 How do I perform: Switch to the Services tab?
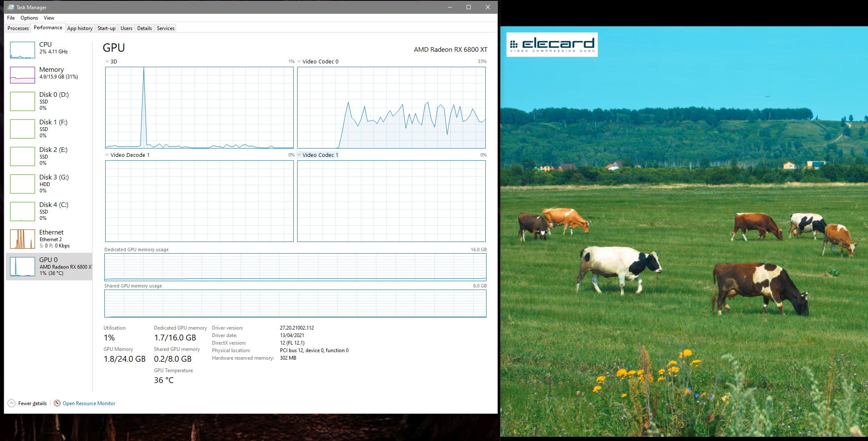[x=166, y=28]
